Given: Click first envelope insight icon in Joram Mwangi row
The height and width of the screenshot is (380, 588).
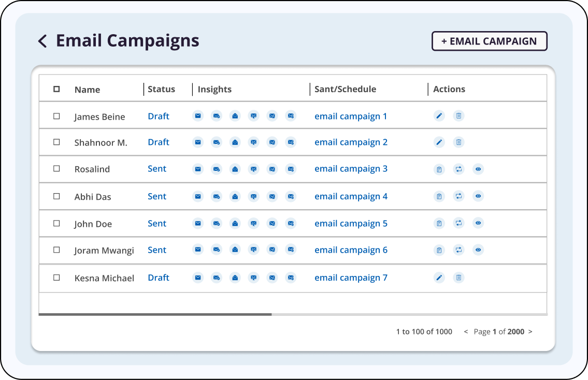Looking at the screenshot, I should [198, 250].
